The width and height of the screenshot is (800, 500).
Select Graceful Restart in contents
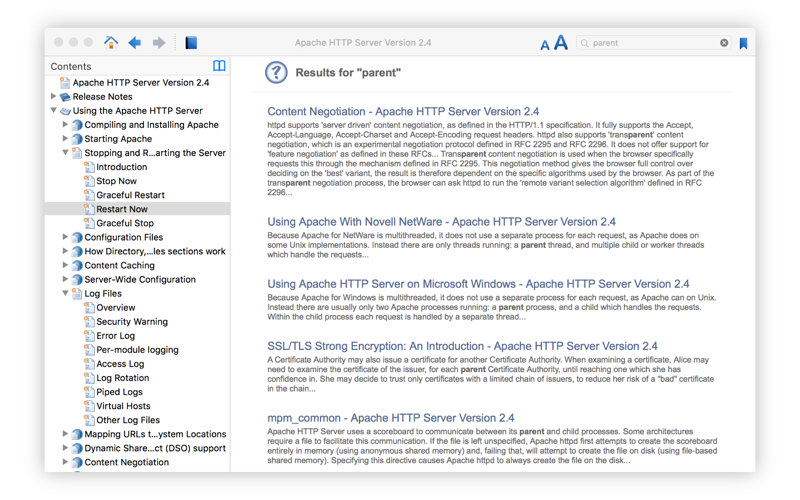[x=131, y=195]
